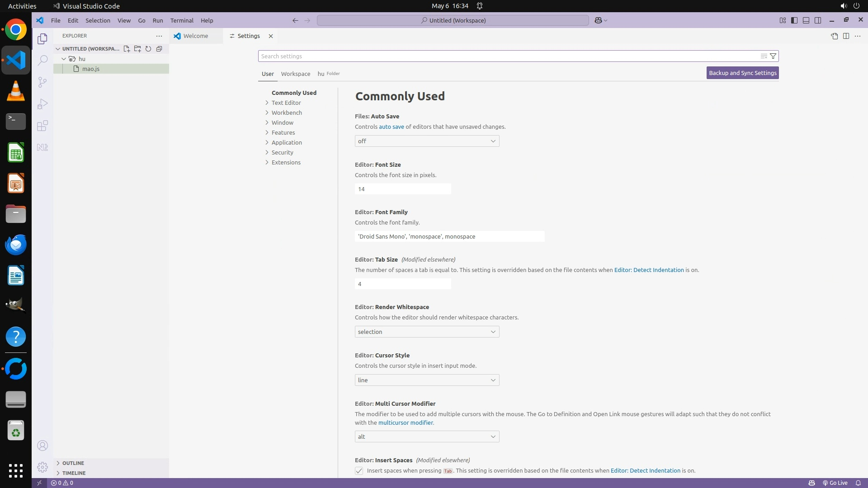Expand Text Editor settings category
Viewport: 868px width, 488px height.
(286, 103)
